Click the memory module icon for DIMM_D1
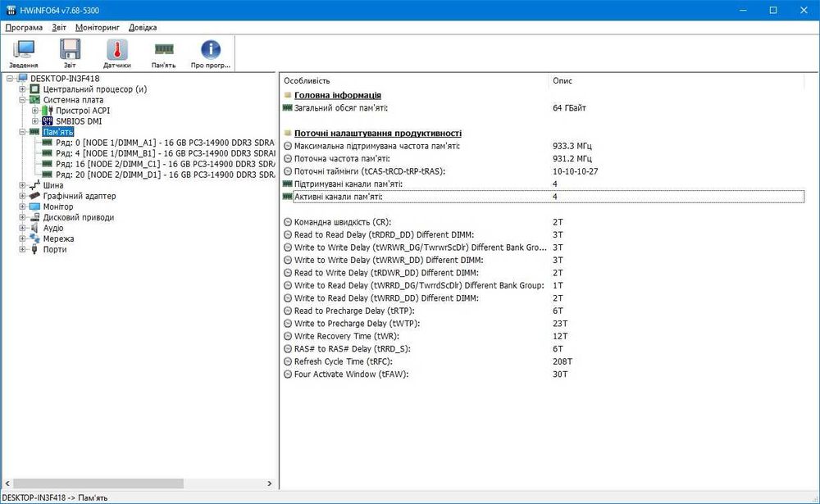 (48, 175)
